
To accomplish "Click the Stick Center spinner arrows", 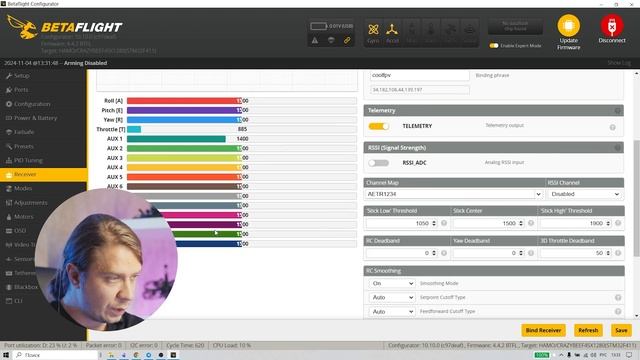I will point(521,223).
